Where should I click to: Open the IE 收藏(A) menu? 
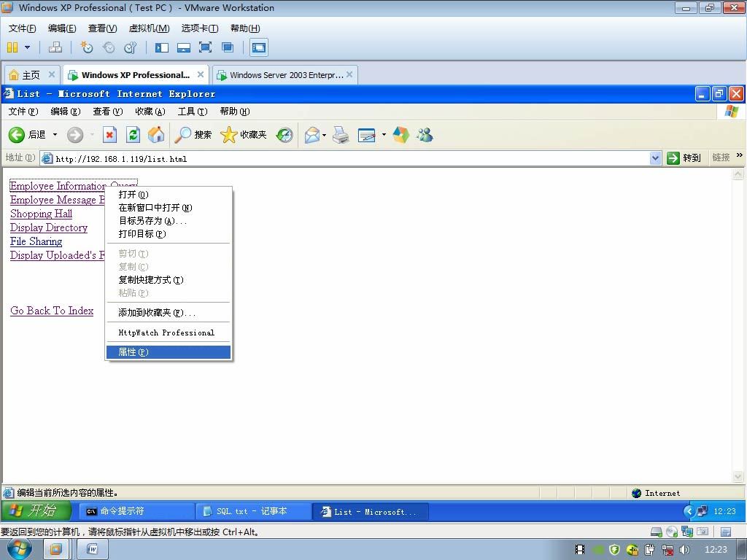point(150,112)
